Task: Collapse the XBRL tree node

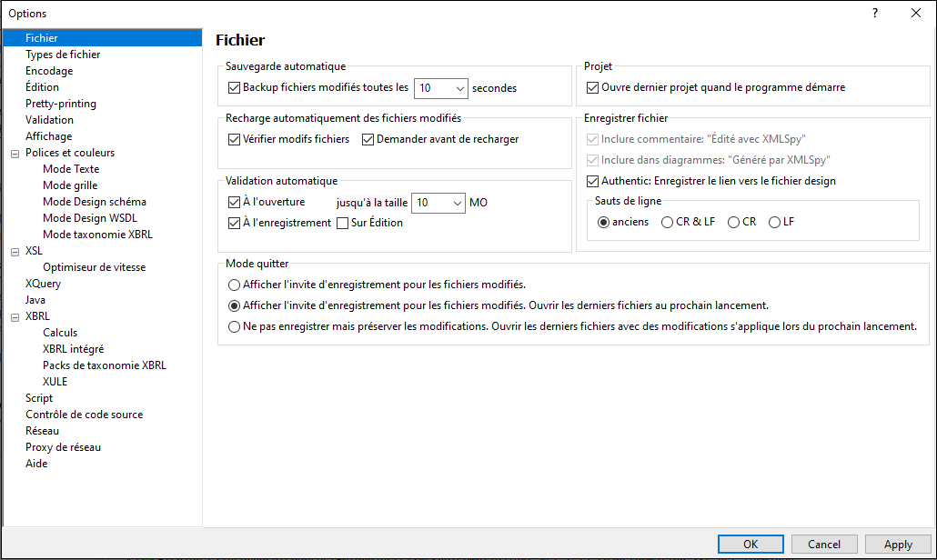Action: [15, 316]
